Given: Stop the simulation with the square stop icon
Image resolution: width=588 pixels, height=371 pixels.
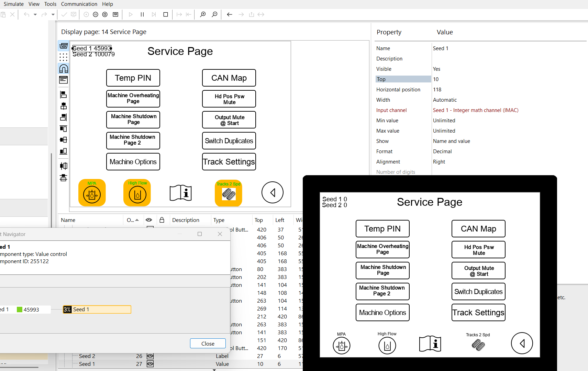Looking at the screenshot, I should 166,14.
